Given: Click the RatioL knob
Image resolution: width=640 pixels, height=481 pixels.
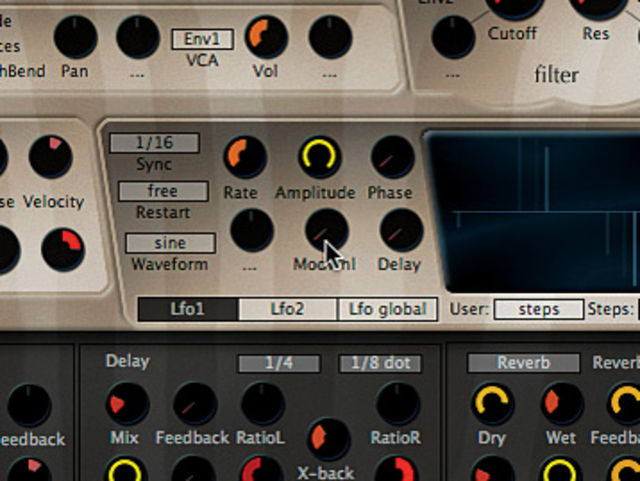Looking at the screenshot, I should (x=263, y=404).
